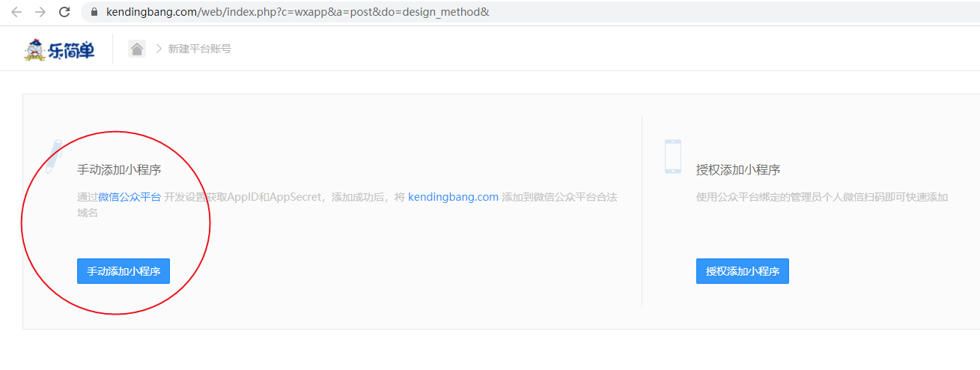Image resolution: width=980 pixels, height=370 pixels.
Task: Click the 授权添加小程序 blue button
Action: pyautogui.click(x=743, y=271)
